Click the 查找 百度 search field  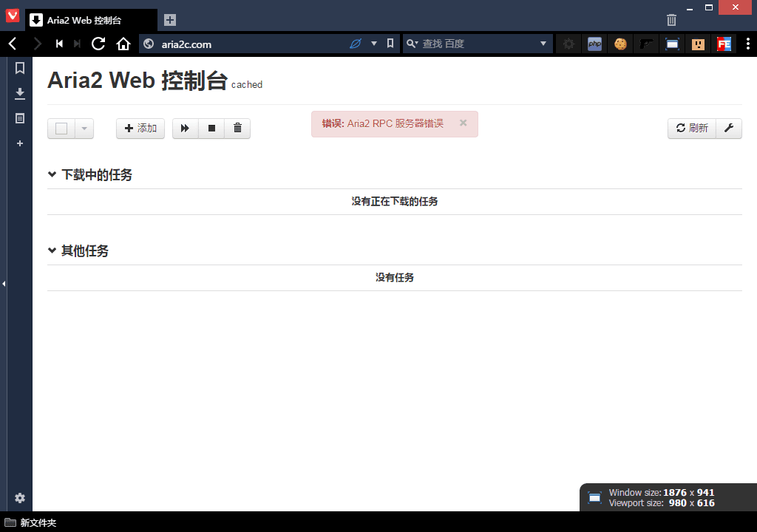click(478, 44)
